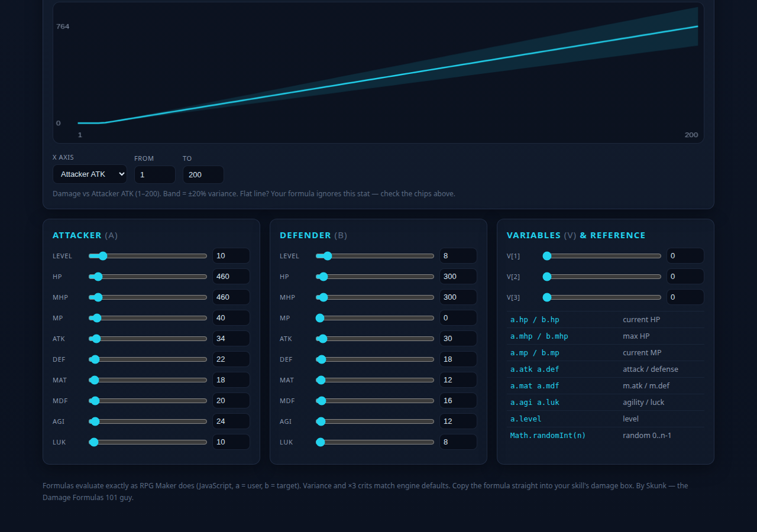The width and height of the screenshot is (757, 532).
Task: Adjust the Attacker LUK slider
Action: [x=148, y=442]
